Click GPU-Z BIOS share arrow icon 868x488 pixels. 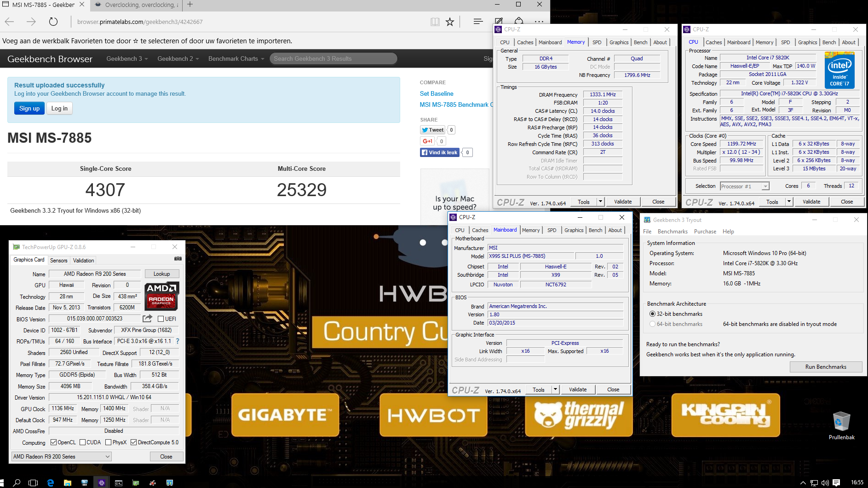coord(147,319)
